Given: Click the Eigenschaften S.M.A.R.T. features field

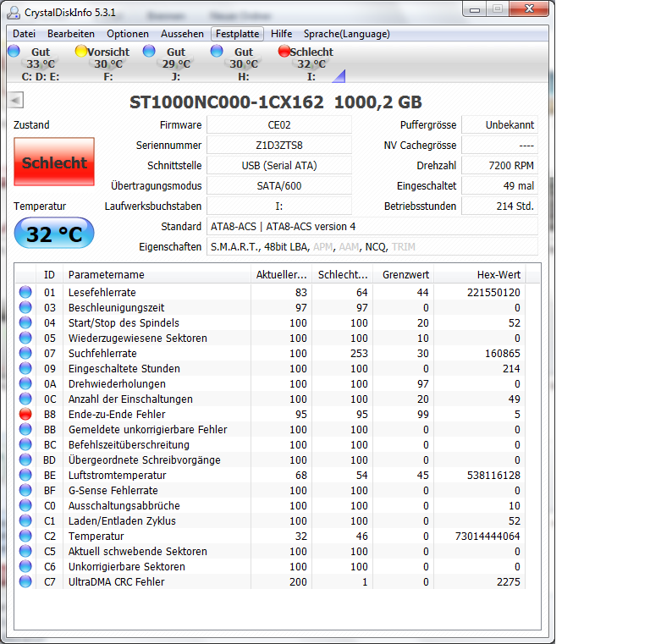Looking at the screenshot, I should (x=372, y=246).
